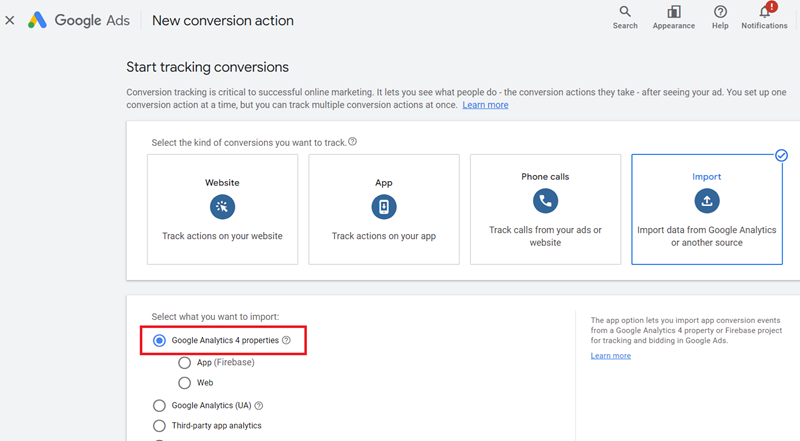The width and height of the screenshot is (800, 441).
Task: Click the Import upload icon
Action: click(707, 201)
